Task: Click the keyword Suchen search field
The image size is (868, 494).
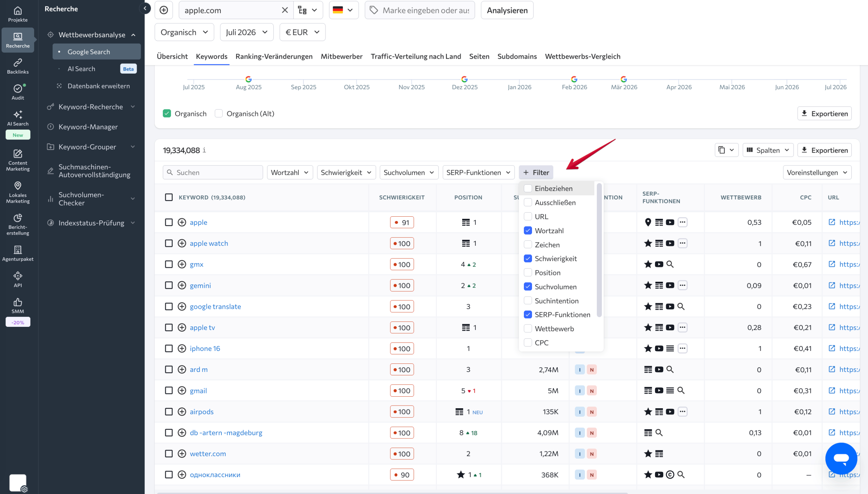Action: point(213,172)
